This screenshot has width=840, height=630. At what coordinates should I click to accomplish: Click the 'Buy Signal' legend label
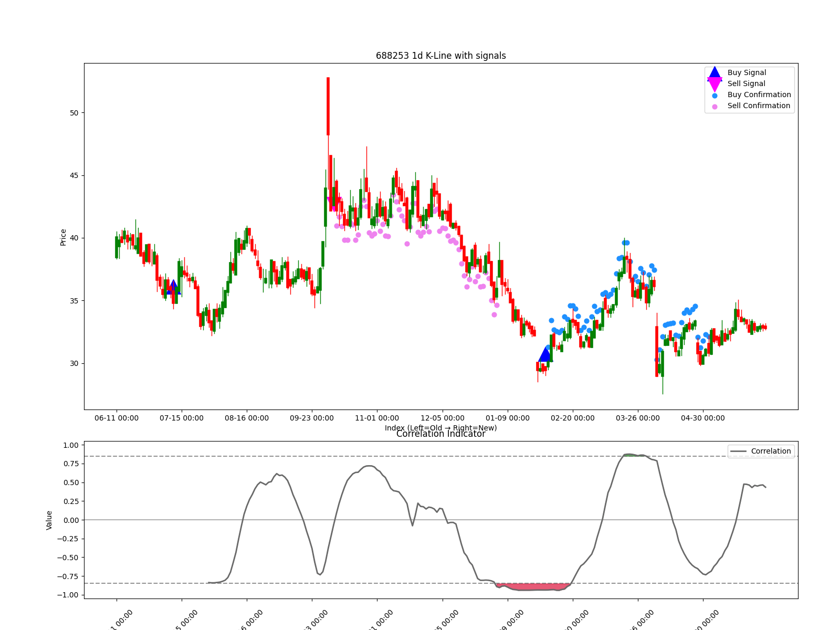pyautogui.click(x=747, y=72)
